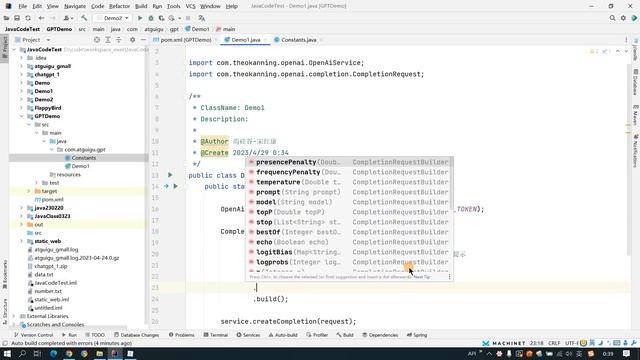The width and height of the screenshot is (640, 360).
Task: Click the Open folder toolbar icon
Action: point(7,18)
